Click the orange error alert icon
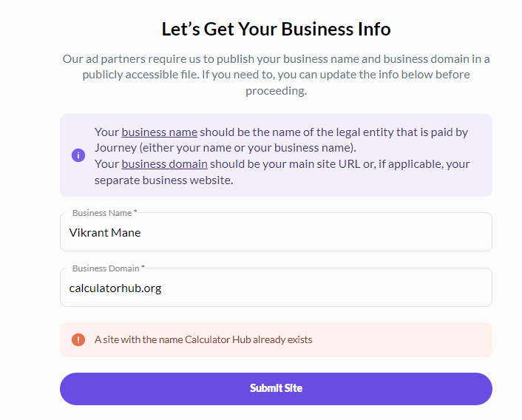The height and width of the screenshot is (420, 522). 78,339
